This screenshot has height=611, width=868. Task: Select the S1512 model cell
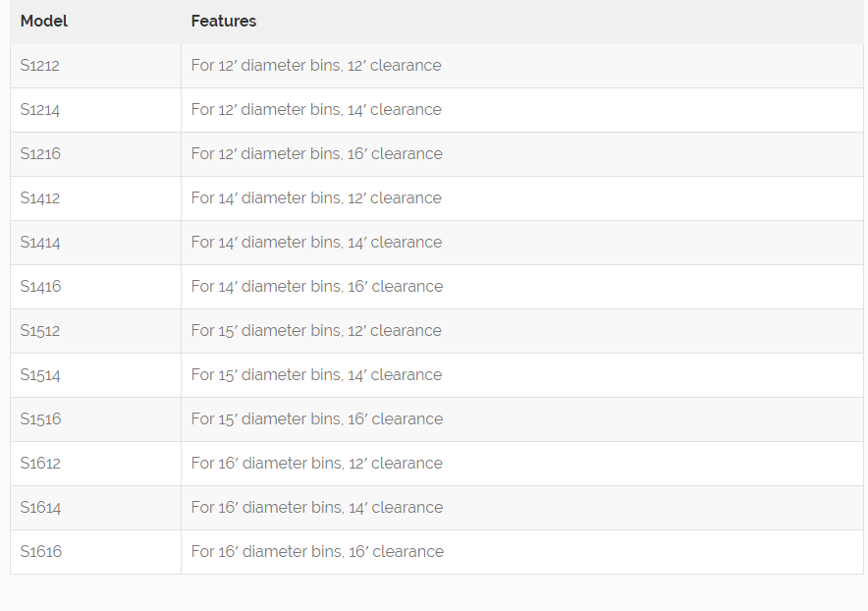pyautogui.click(x=40, y=331)
